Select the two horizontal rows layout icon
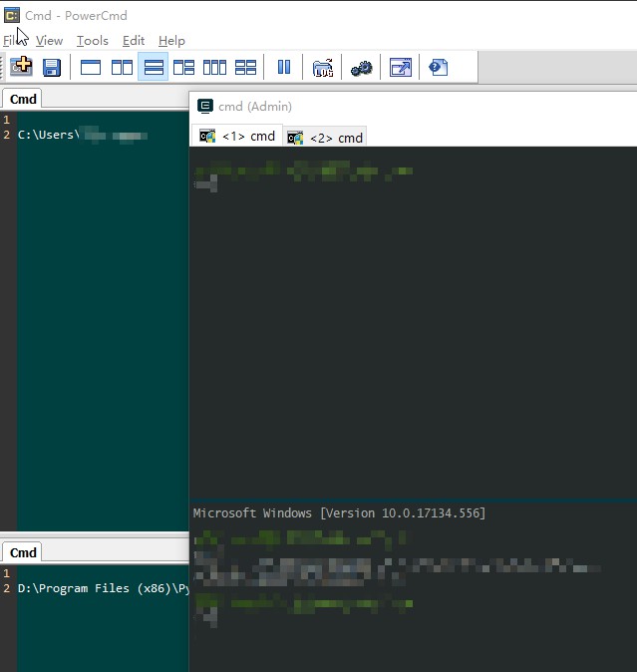Image resolution: width=637 pixels, height=672 pixels. [x=154, y=67]
